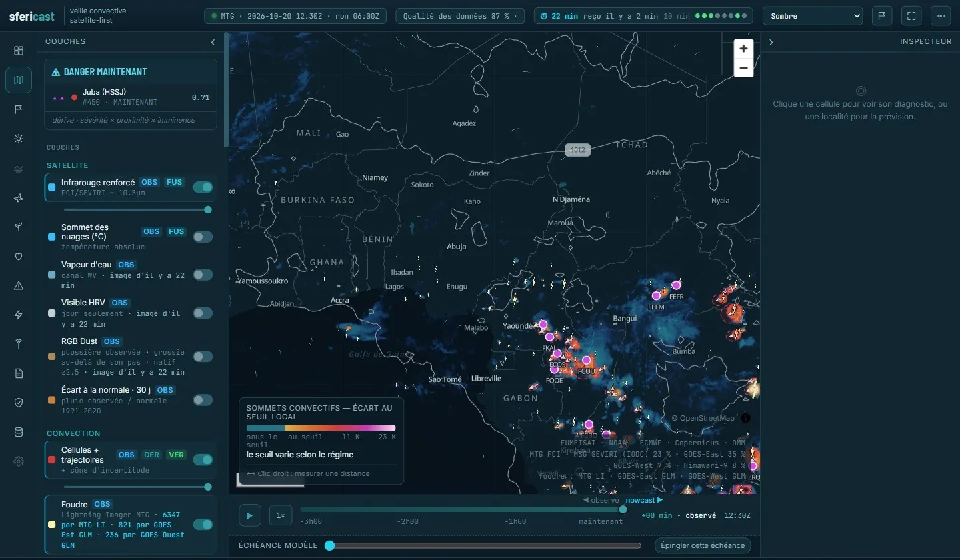The width and height of the screenshot is (960, 560).
Task: Collapse the Inspecteur panel chevron
Action: (x=771, y=42)
